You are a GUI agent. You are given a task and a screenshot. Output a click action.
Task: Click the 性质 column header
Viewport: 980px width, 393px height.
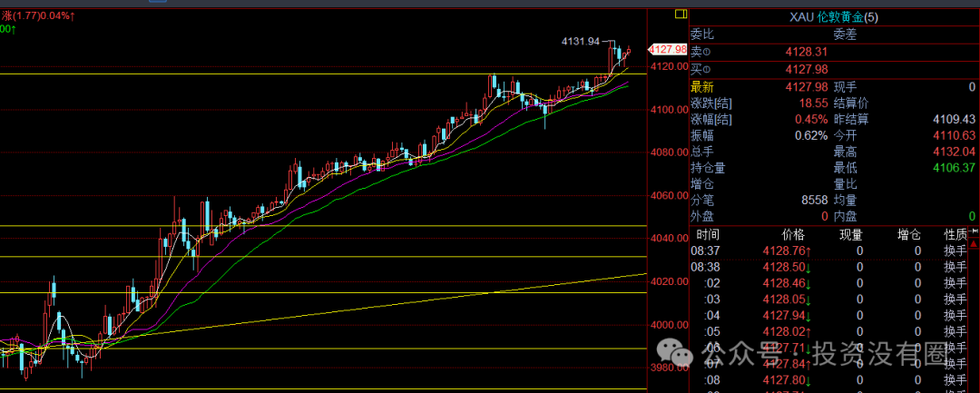[955, 235]
